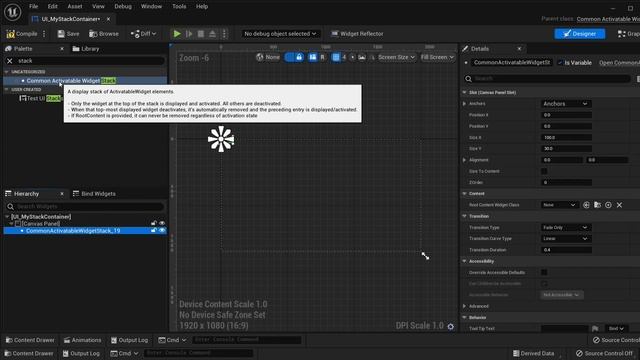Click the Eject button in toolbar

(212, 34)
